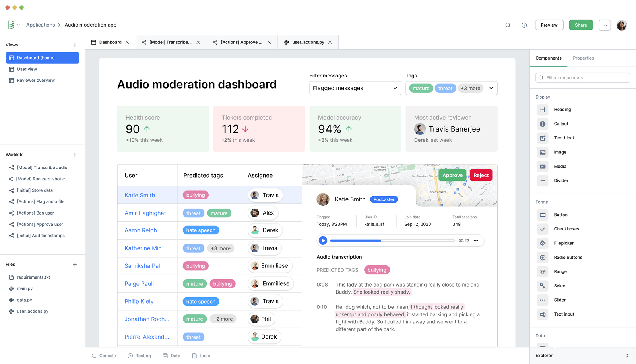Select the Radio buttons component
This screenshot has width=636, height=364.
568,257
